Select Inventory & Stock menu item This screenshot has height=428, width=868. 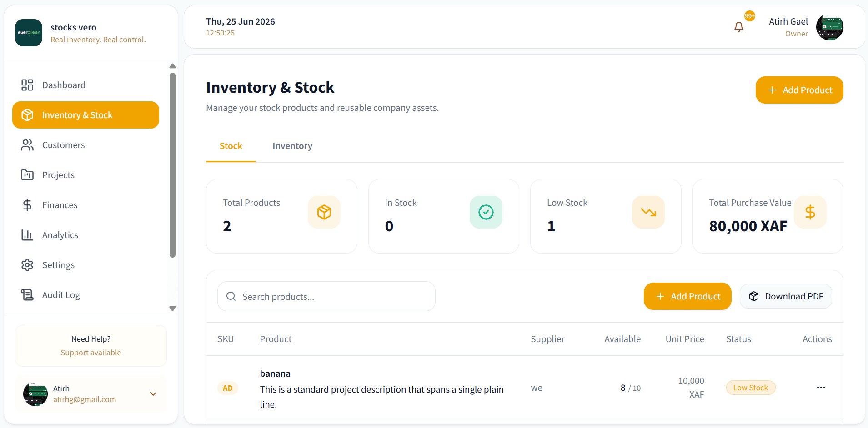85,115
